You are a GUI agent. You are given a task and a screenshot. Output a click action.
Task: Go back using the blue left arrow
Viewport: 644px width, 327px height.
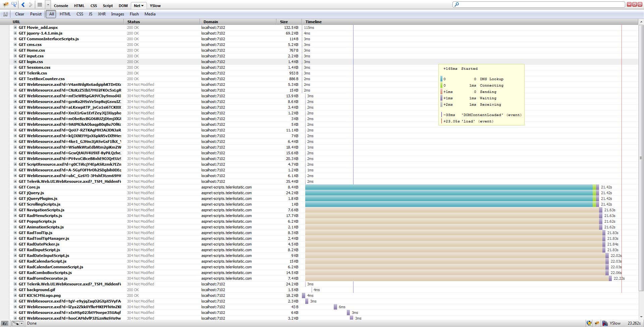tap(23, 5)
